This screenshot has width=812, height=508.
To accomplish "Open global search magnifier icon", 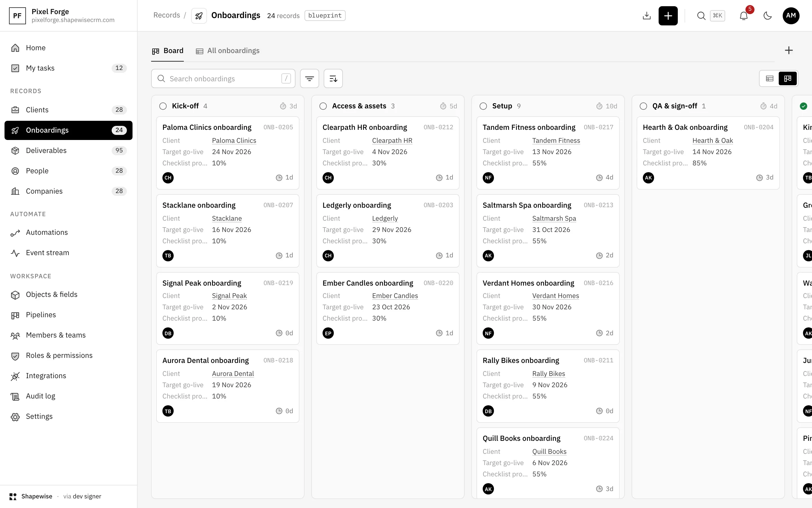I will click(701, 16).
